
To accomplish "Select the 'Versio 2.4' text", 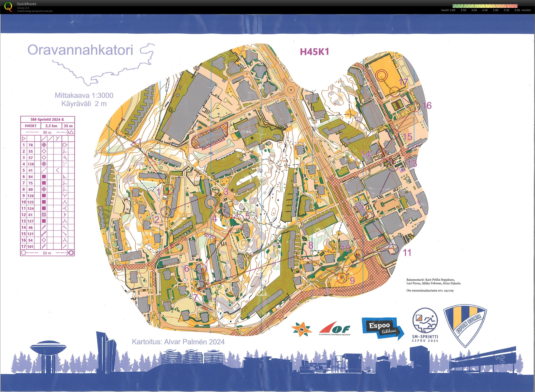I will [23, 8].
